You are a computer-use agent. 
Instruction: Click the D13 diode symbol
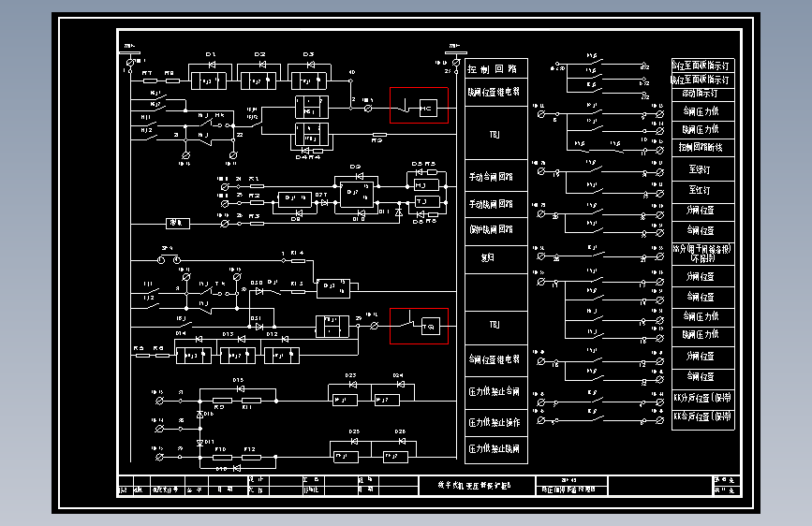click(241, 339)
